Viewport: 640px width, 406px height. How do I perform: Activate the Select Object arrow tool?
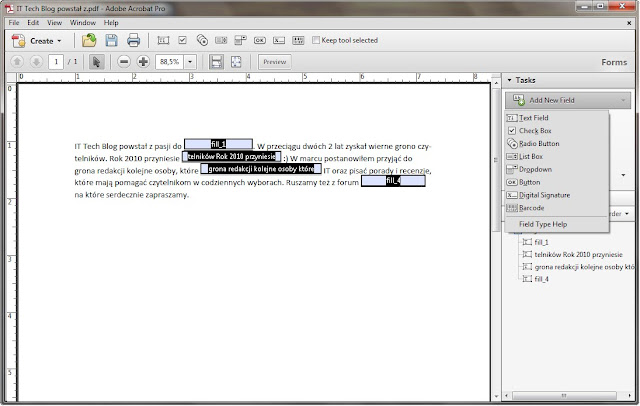point(96,62)
